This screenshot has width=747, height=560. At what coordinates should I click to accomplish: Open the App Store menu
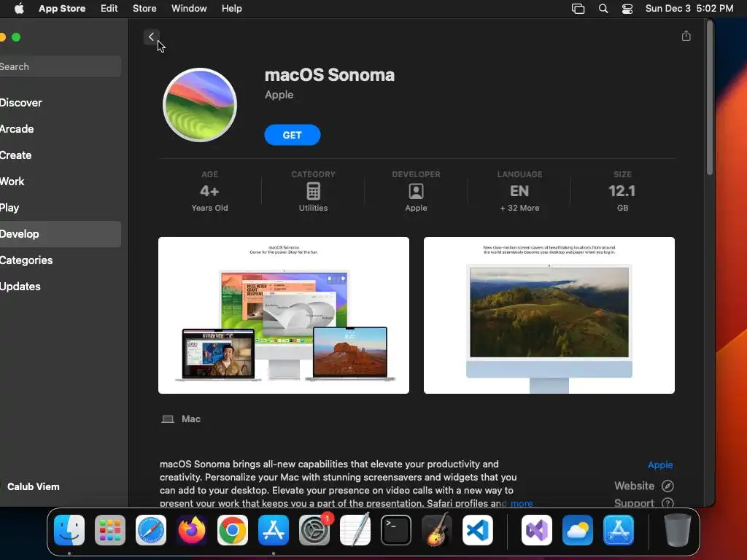click(62, 9)
